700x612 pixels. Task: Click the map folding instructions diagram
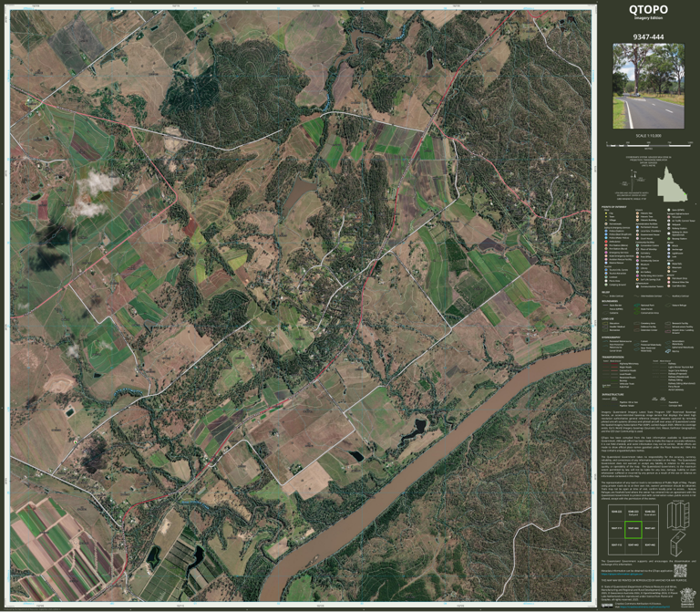[678, 529]
